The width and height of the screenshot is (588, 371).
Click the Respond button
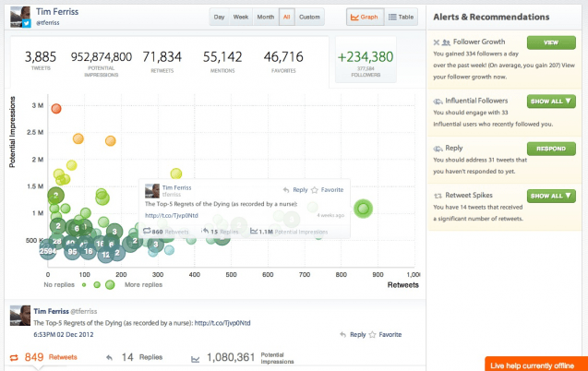pos(551,149)
